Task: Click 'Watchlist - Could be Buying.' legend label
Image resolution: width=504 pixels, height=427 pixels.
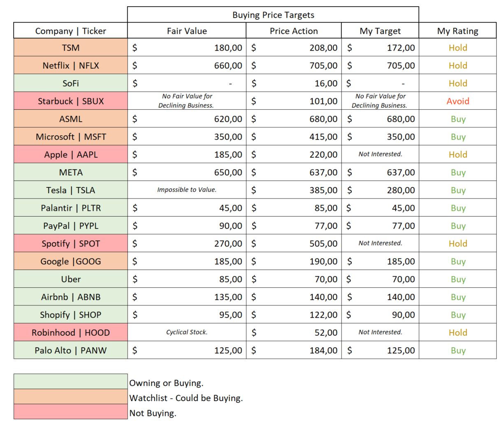Action: click(186, 398)
